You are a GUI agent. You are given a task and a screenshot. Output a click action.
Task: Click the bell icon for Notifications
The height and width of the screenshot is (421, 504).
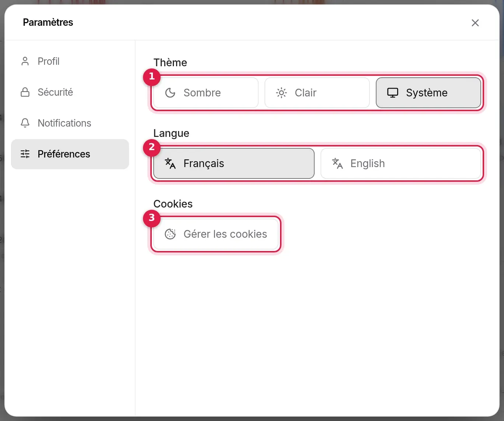click(25, 123)
